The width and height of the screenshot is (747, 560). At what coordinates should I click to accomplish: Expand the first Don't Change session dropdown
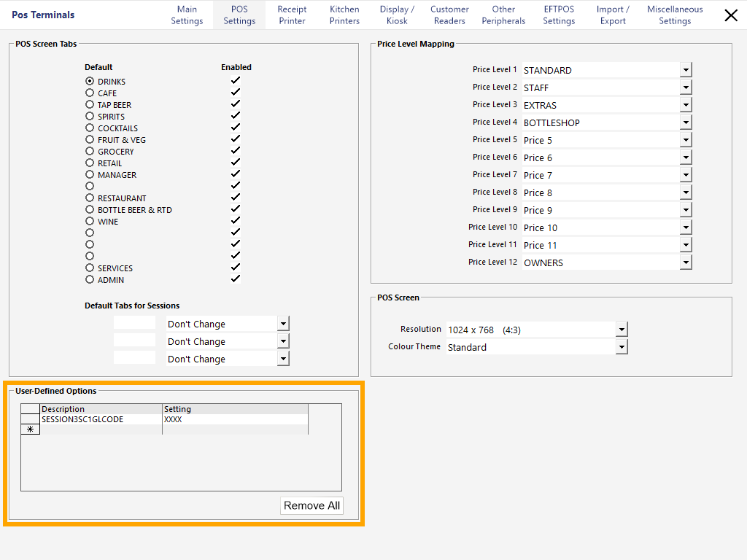tap(284, 323)
